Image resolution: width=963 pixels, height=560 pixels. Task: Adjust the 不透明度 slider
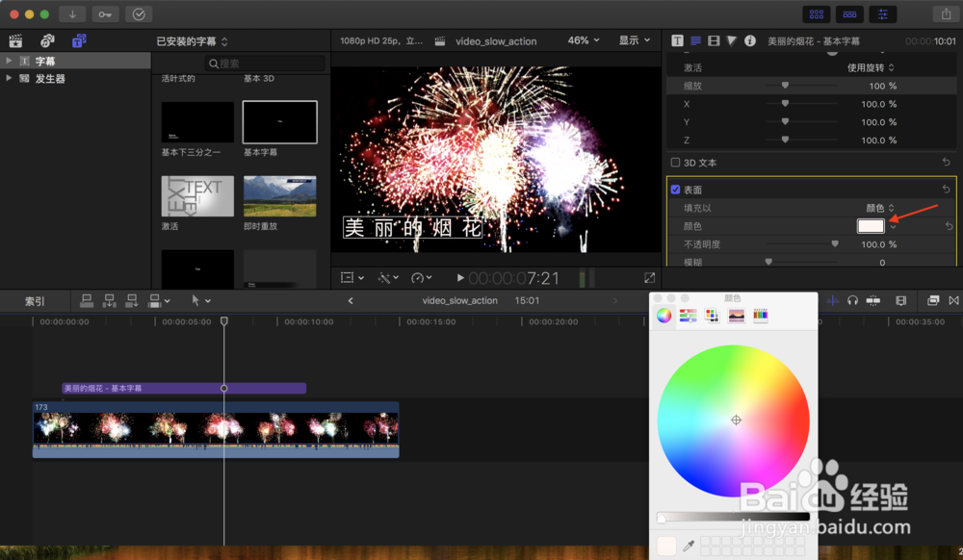[835, 244]
